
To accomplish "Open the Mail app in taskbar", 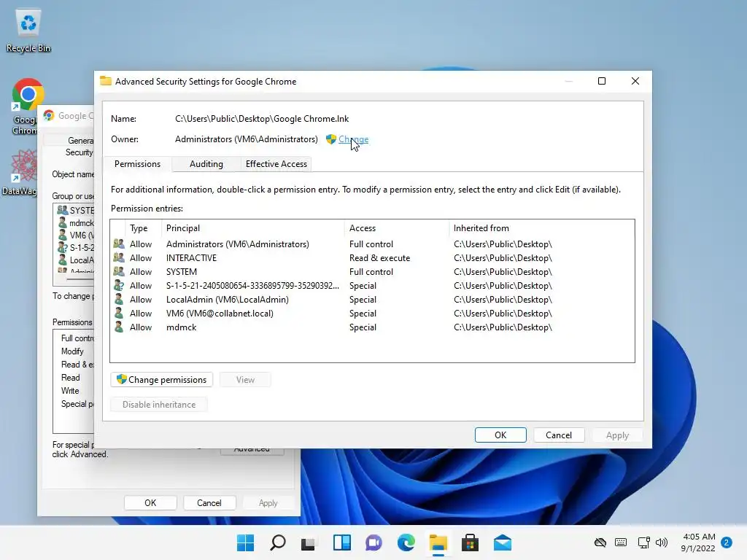I will coord(502,542).
